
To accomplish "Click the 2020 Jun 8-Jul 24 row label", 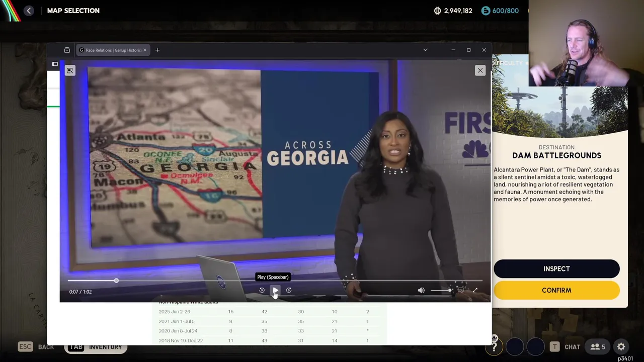I will (178, 331).
